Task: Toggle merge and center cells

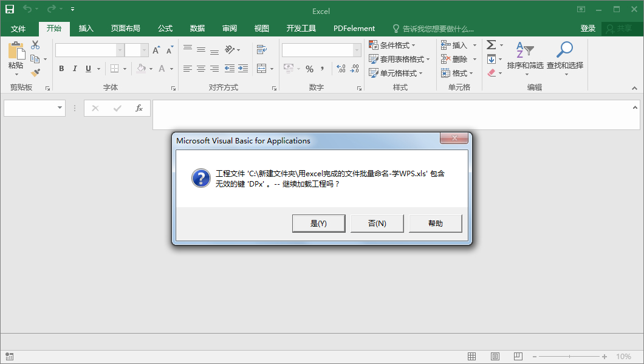Action: tap(260, 69)
